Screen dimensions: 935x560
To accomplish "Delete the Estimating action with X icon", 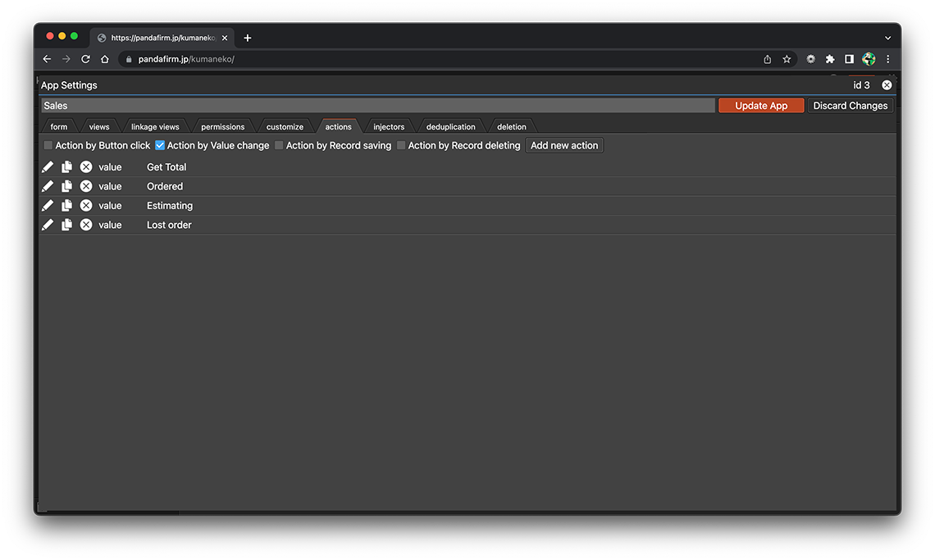I will (86, 206).
